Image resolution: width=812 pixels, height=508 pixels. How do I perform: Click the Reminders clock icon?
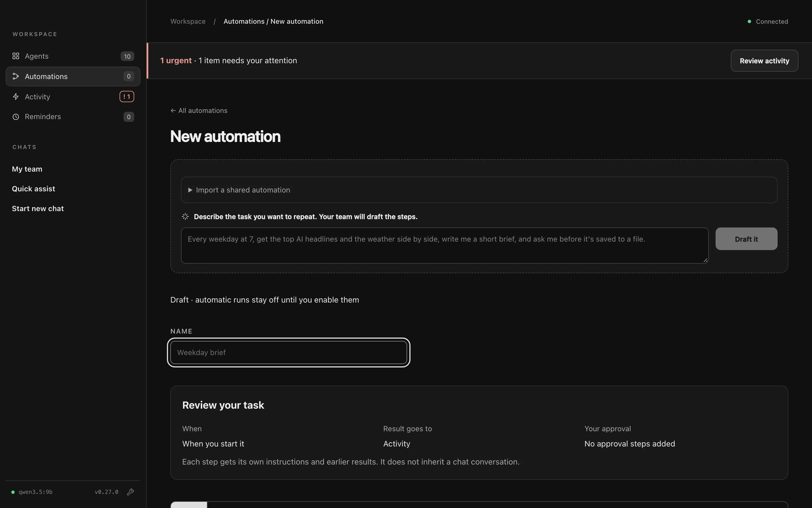coord(16,117)
